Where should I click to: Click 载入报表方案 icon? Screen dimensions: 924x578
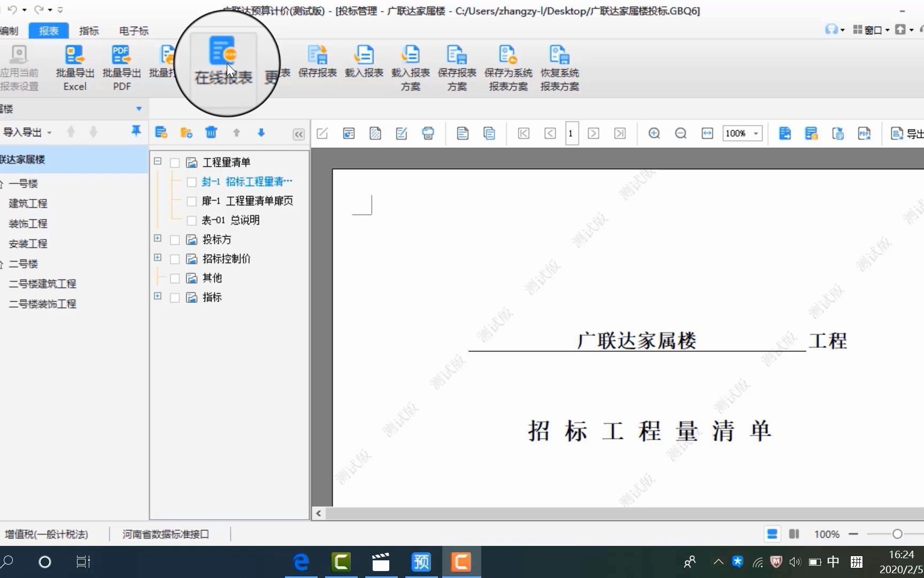tap(411, 68)
